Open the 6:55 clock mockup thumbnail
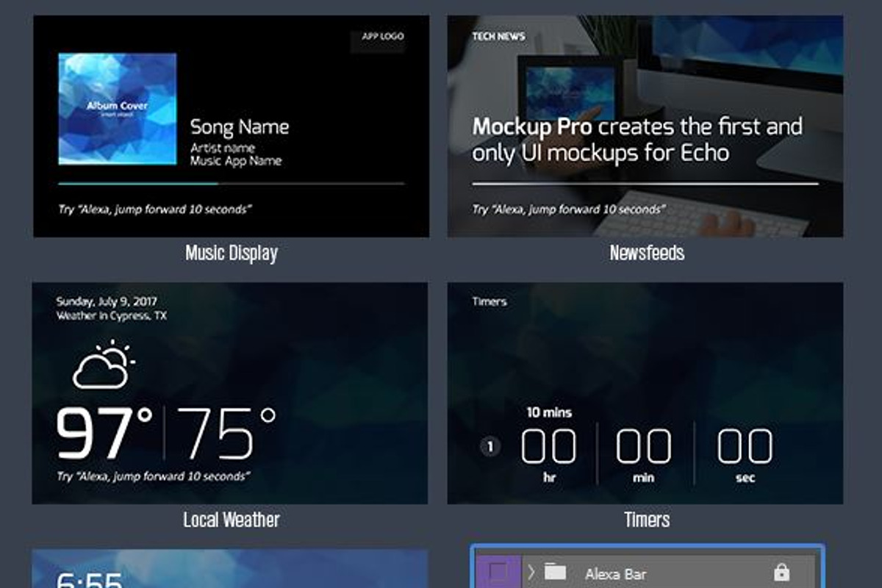Viewport: 882px width, 588px height. (230, 568)
